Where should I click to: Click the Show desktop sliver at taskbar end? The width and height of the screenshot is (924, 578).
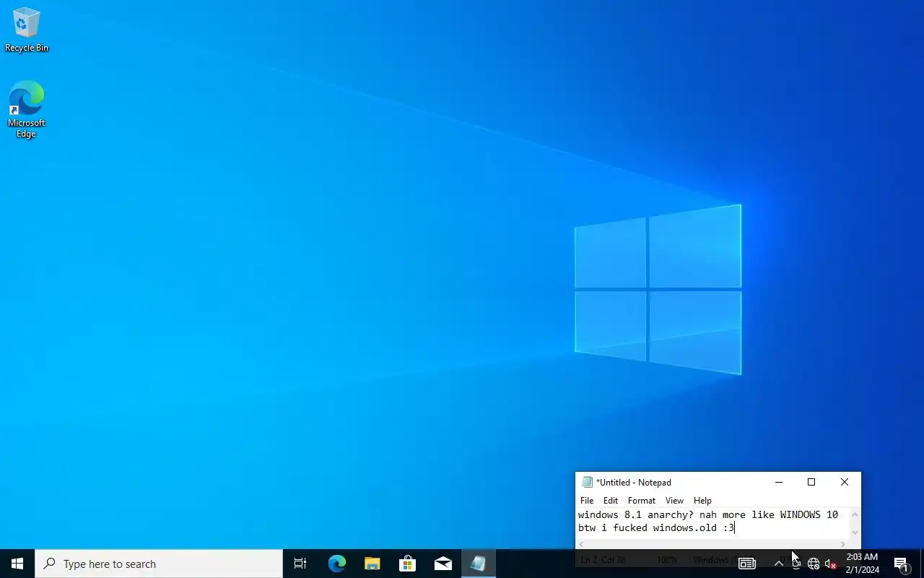[922, 564]
